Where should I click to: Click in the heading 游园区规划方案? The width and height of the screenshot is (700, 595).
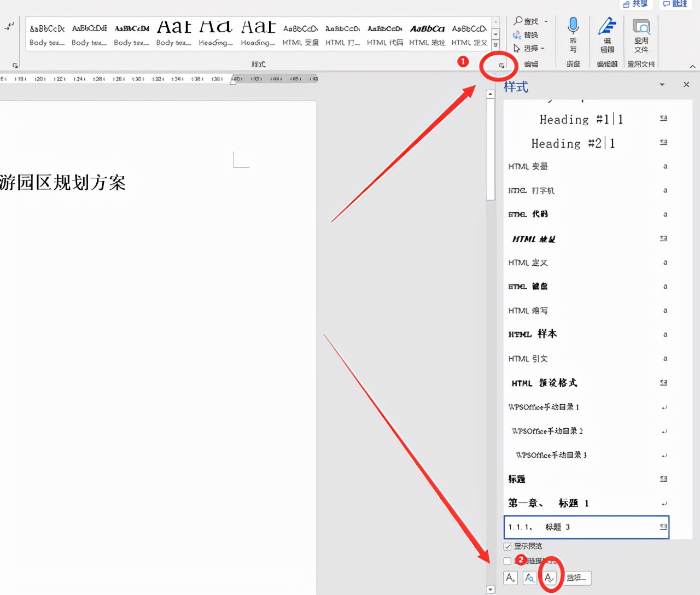[x=63, y=182]
